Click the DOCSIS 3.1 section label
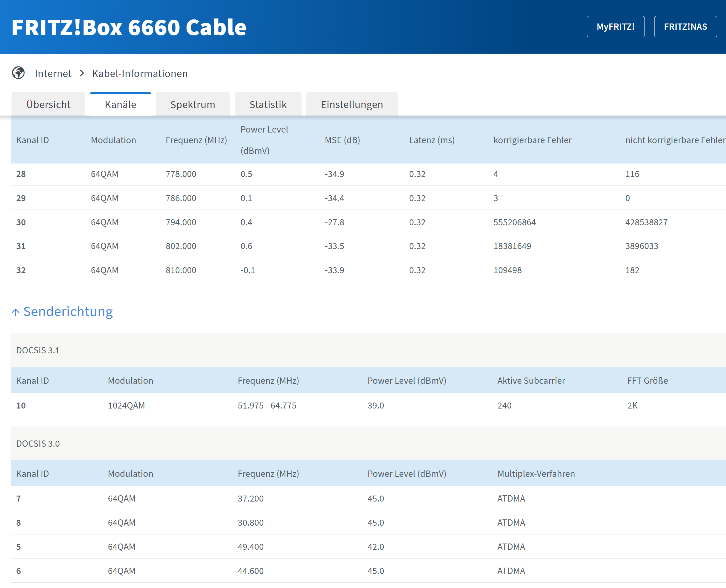726x588 pixels. coord(38,350)
